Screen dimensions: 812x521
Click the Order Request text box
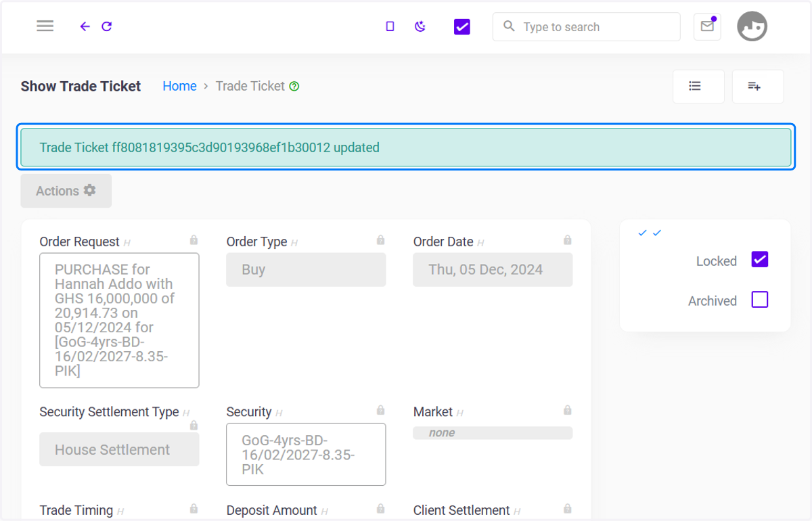[x=119, y=320]
